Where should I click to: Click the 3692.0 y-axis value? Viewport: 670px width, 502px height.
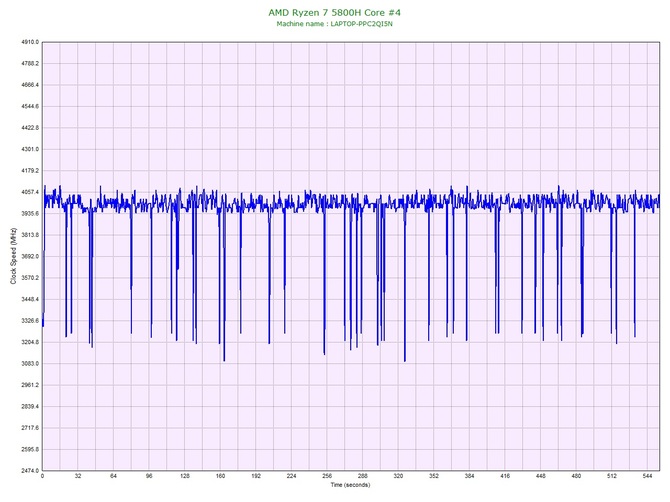pyautogui.click(x=30, y=256)
